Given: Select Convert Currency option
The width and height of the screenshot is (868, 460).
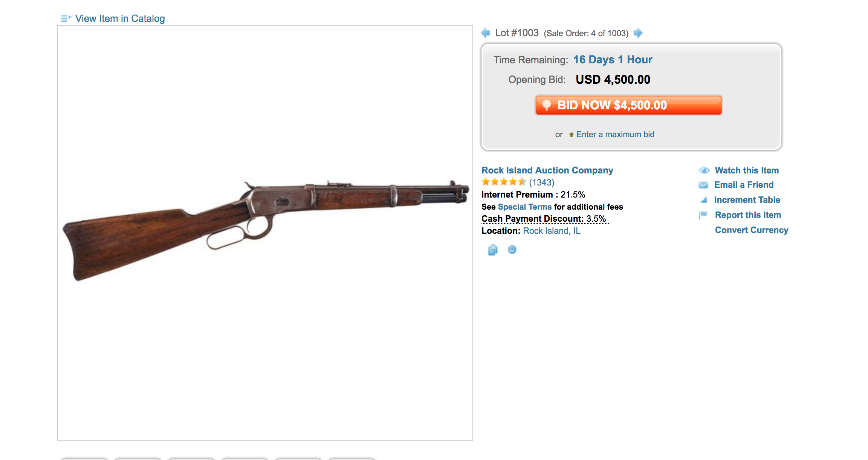Looking at the screenshot, I should tap(752, 230).
